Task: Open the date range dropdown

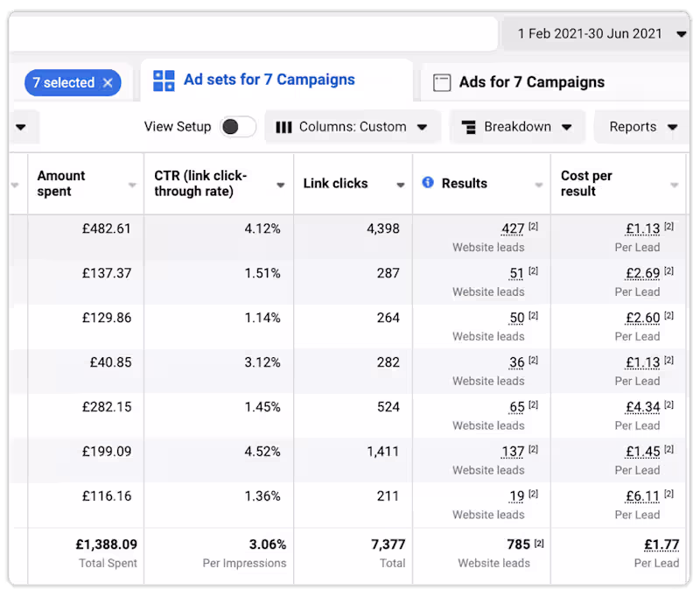Action: point(681,34)
